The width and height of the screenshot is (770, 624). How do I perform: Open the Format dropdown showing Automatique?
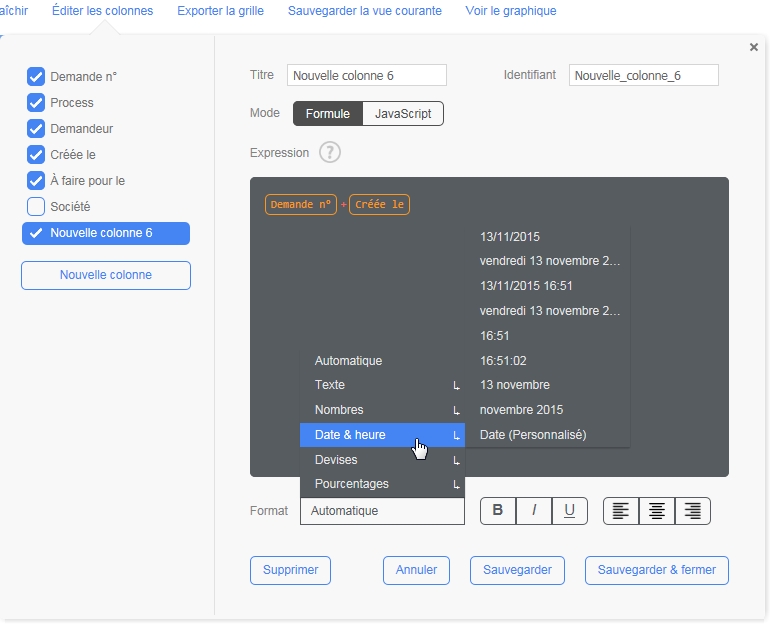(x=382, y=511)
